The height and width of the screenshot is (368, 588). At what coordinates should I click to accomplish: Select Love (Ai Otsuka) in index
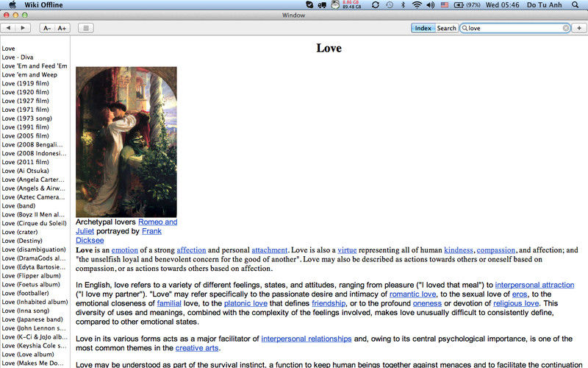(x=25, y=171)
